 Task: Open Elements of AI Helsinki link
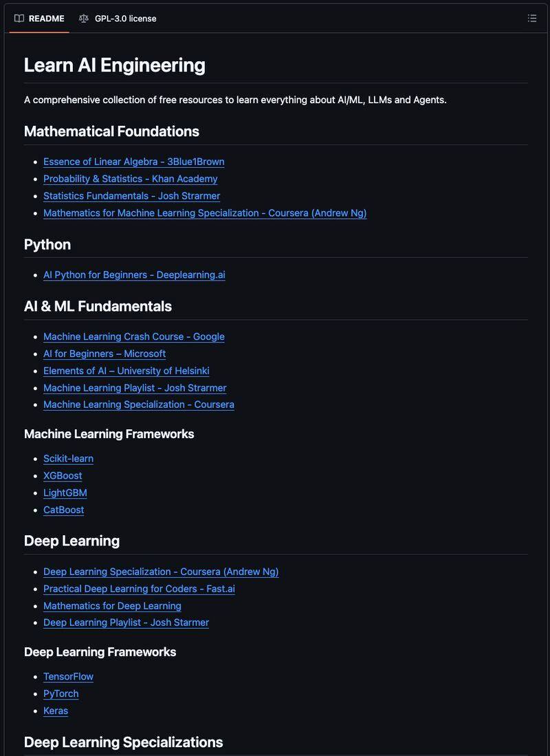click(126, 371)
